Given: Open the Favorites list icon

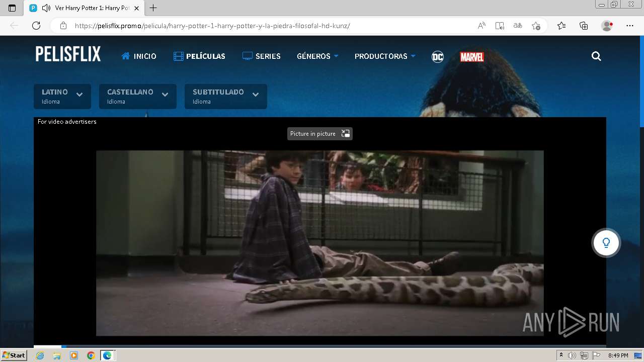Looking at the screenshot, I should [561, 26].
